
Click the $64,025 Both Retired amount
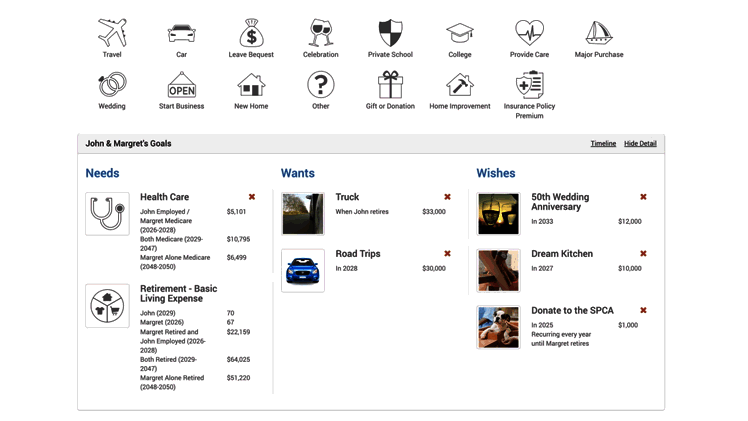pyautogui.click(x=239, y=359)
